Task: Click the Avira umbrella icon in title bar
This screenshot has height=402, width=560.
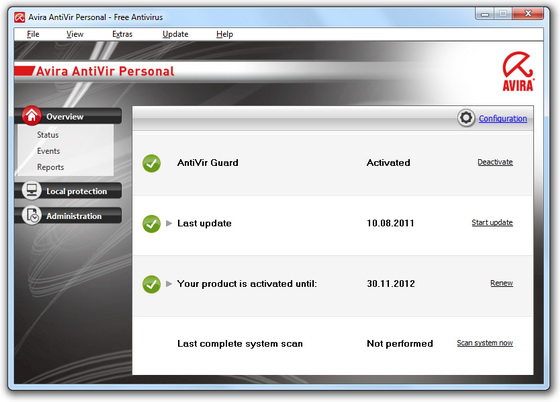Action: click(x=19, y=17)
